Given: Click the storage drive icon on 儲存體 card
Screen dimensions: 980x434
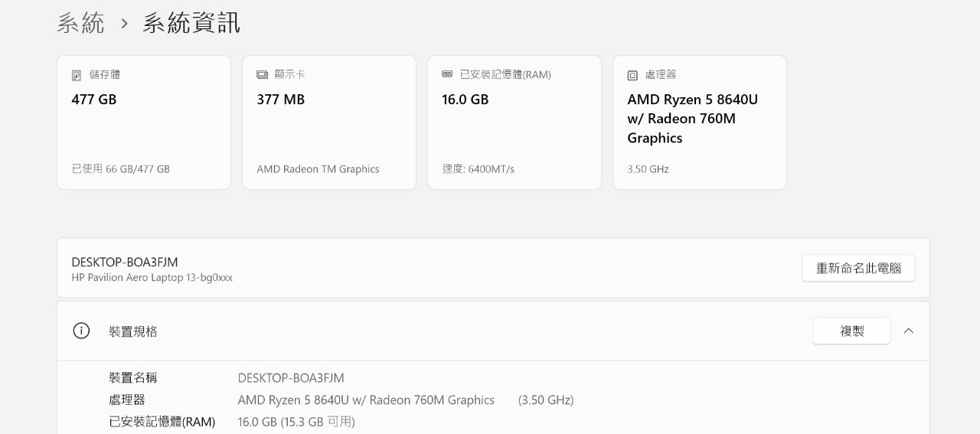Looking at the screenshot, I should pyautogui.click(x=77, y=75).
